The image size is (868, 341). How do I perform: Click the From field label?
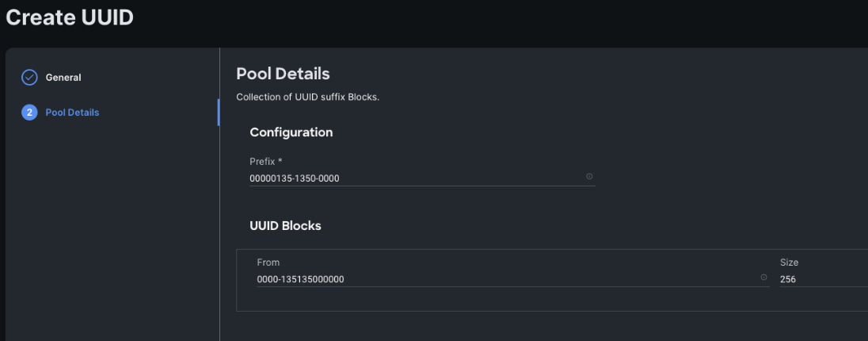click(268, 262)
